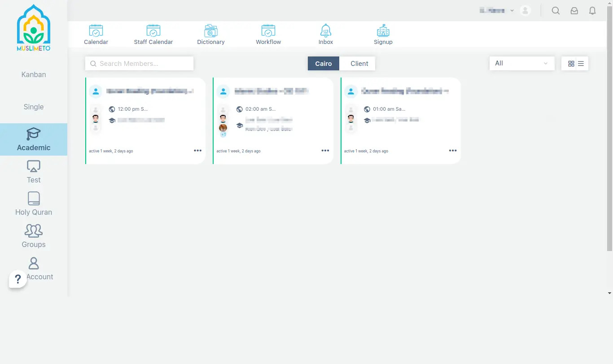Click the search magnifier icon in header

[556, 11]
